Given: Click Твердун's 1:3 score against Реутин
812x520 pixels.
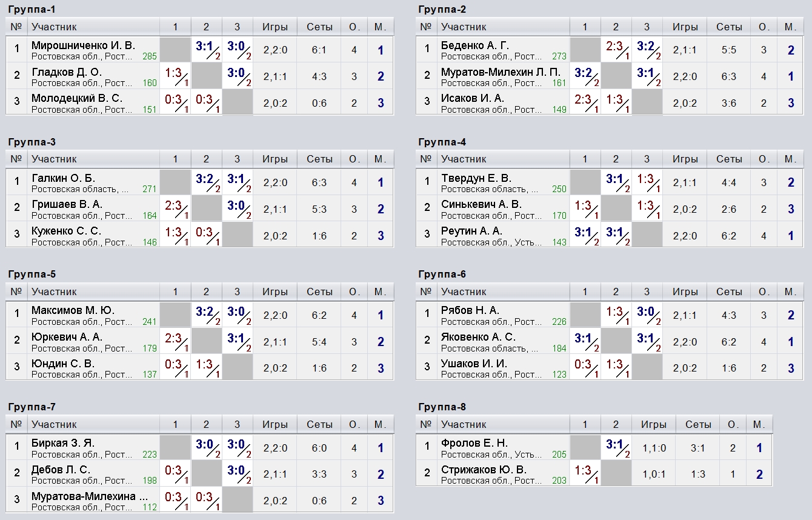Looking at the screenshot, I should [647, 182].
